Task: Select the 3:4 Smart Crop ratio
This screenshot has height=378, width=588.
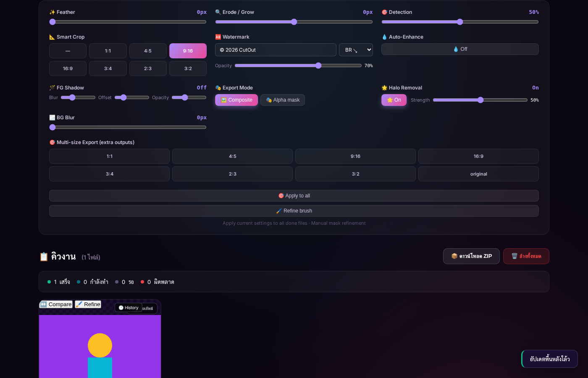Action: (x=108, y=68)
